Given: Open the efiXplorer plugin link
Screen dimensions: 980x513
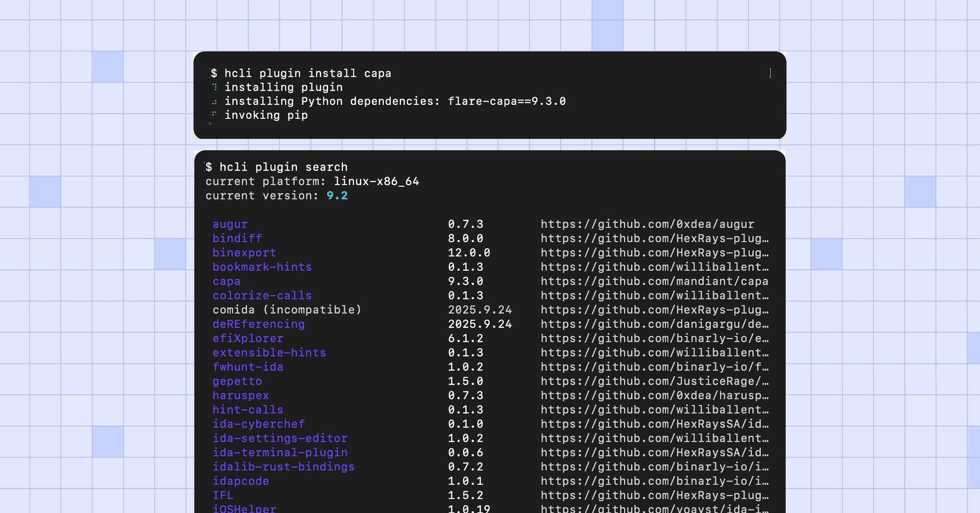Looking at the screenshot, I should pyautogui.click(x=248, y=338).
